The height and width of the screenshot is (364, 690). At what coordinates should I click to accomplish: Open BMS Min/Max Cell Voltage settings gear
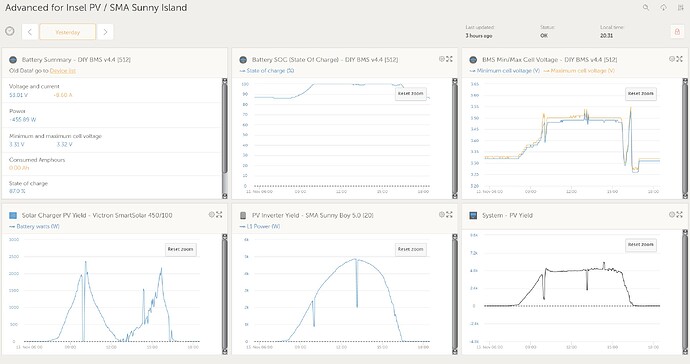[x=672, y=59]
